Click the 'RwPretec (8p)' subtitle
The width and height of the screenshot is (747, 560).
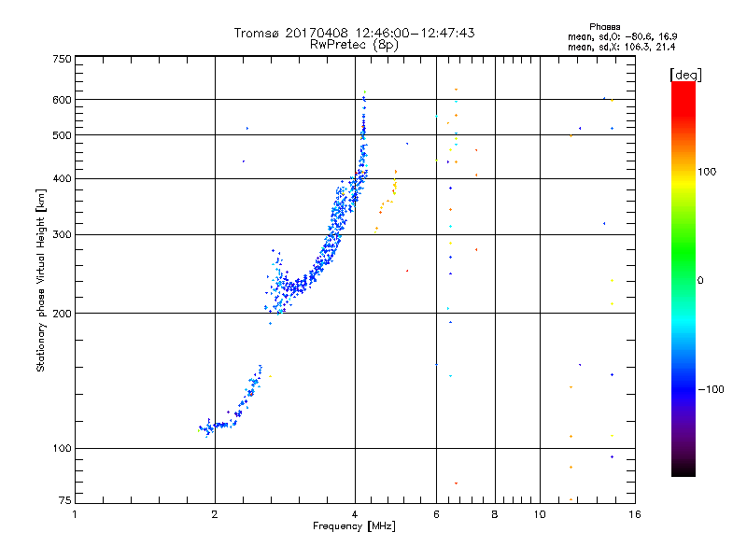(354, 45)
